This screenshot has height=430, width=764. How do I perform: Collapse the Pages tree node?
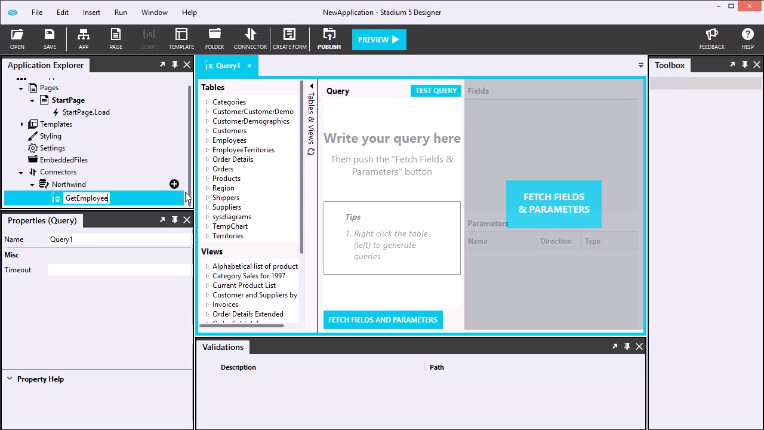21,88
